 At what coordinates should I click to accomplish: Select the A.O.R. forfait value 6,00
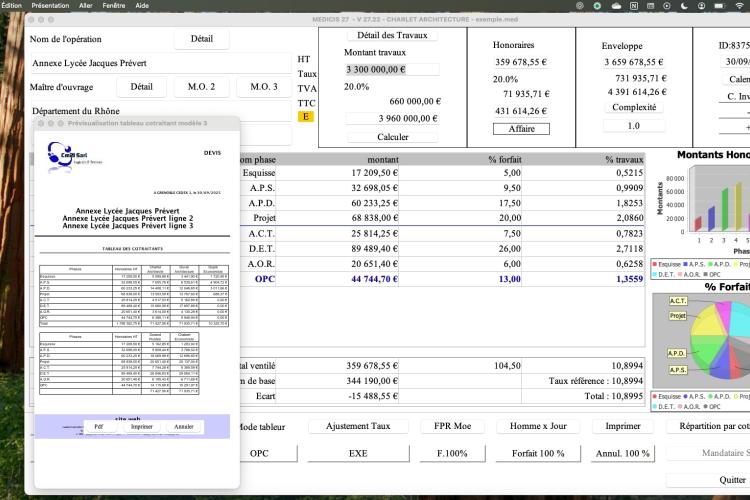[x=512, y=264]
